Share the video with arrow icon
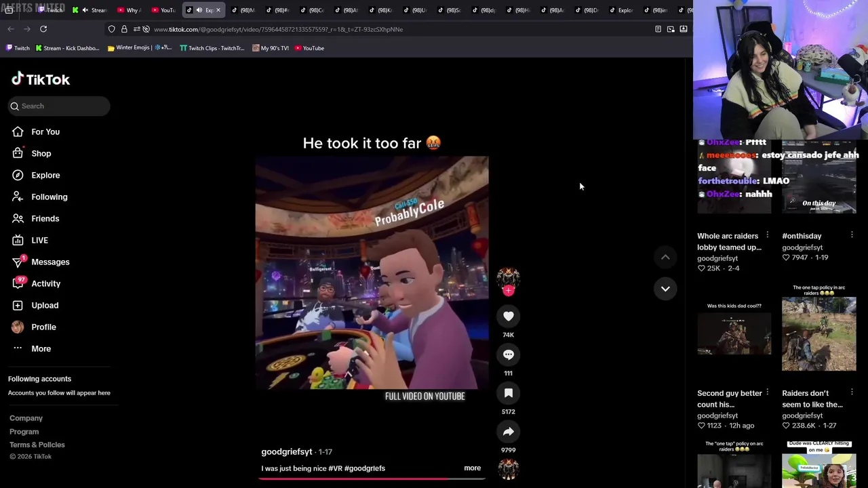 click(x=508, y=432)
